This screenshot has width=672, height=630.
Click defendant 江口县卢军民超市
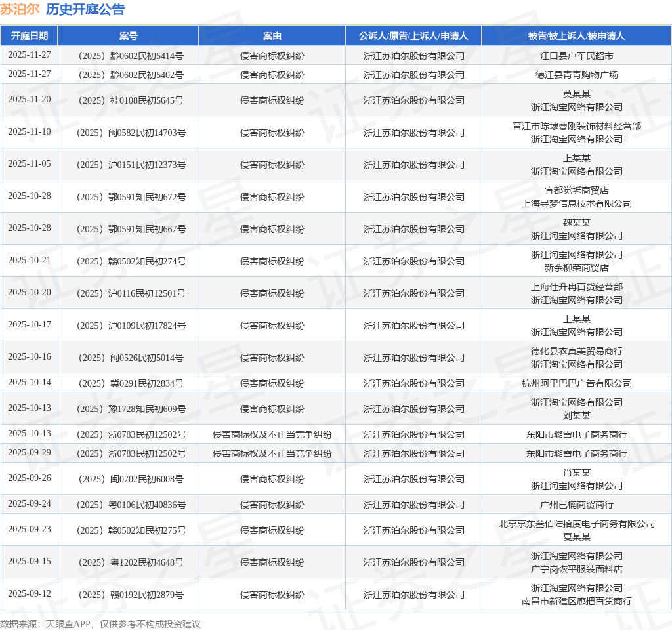[x=576, y=56]
